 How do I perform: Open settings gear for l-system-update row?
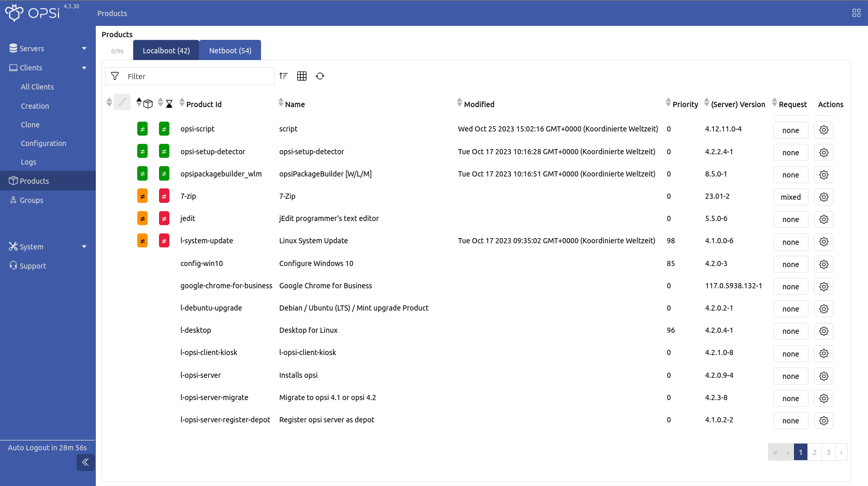[x=823, y=242]
